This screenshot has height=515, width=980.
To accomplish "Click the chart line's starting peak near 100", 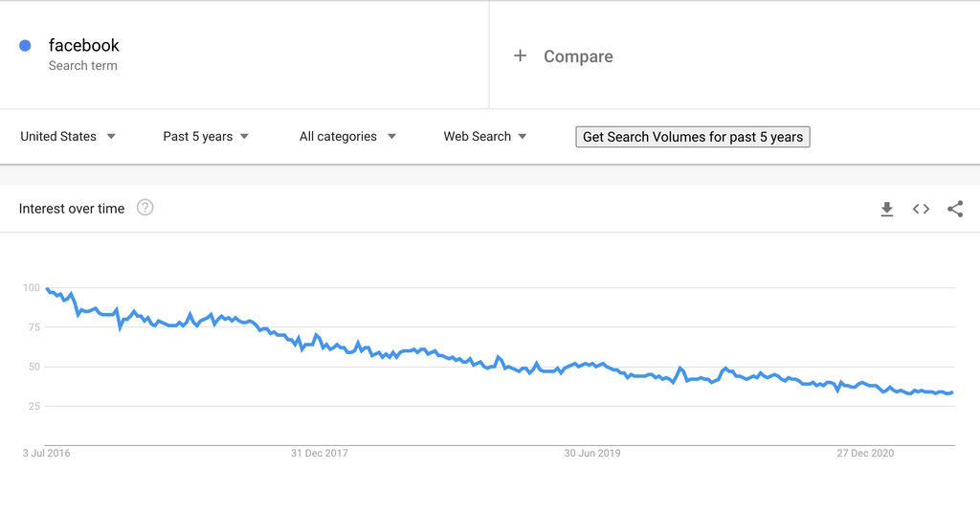I will [x=47, y=288].
